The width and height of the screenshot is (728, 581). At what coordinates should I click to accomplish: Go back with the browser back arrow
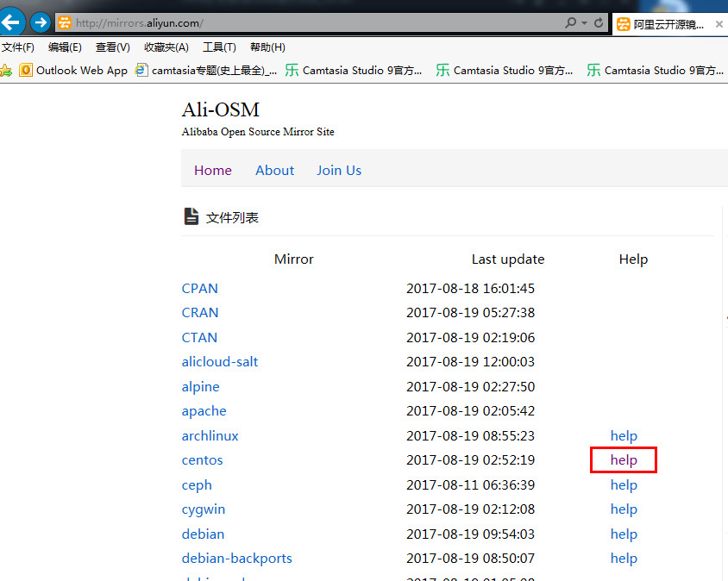[x=11, y=22]
